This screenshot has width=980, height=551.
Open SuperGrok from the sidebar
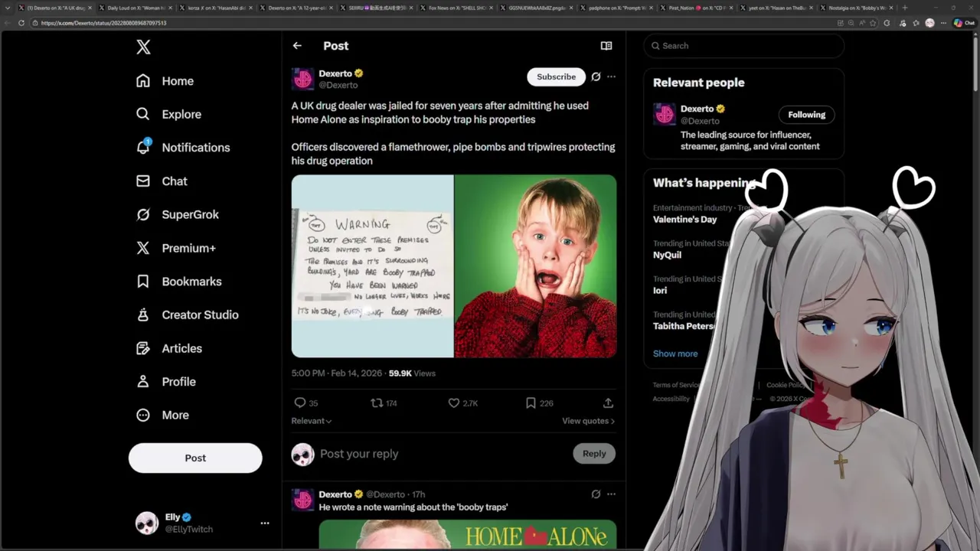coord(177,214)
